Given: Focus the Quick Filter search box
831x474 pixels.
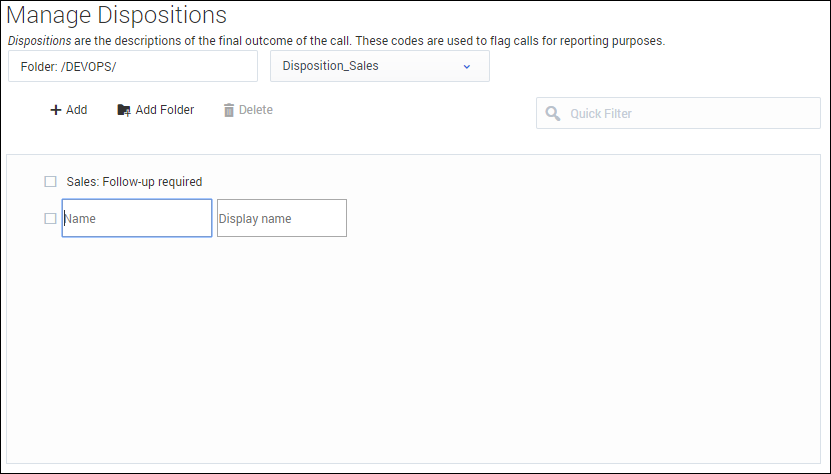Looking at the screenshot, I should pyautogui.click(x=690, y=114).
